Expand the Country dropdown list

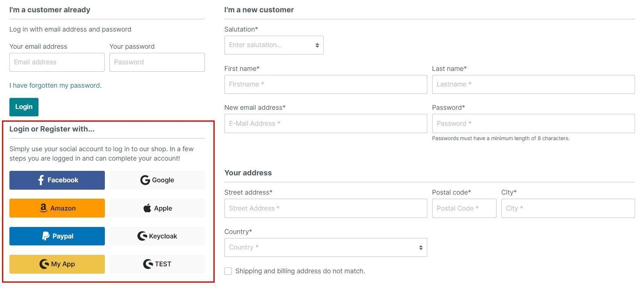(325, 247)
